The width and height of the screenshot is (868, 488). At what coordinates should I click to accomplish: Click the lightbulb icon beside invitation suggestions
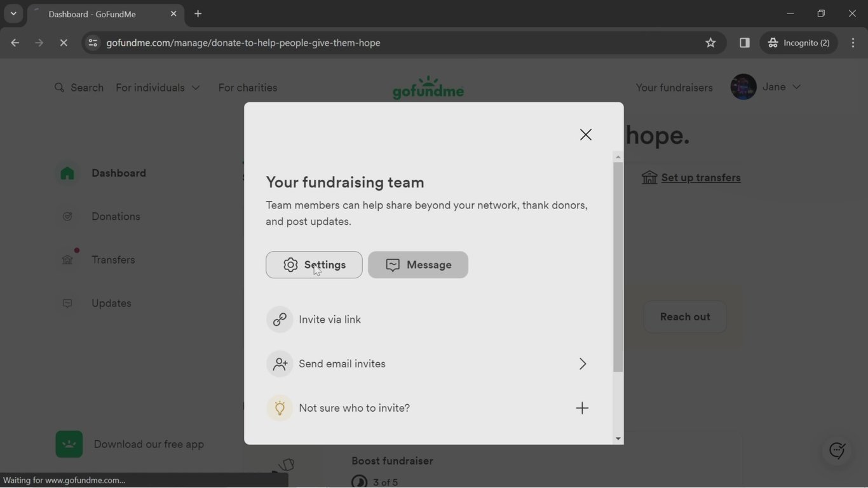pos(280,407)
